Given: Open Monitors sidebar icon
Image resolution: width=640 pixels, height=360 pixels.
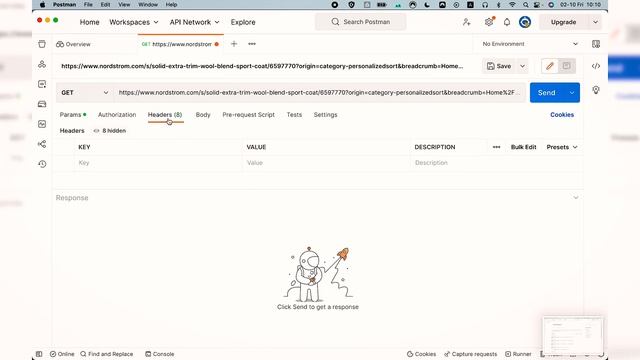Looking at the screenshot, I should [42, 124].
